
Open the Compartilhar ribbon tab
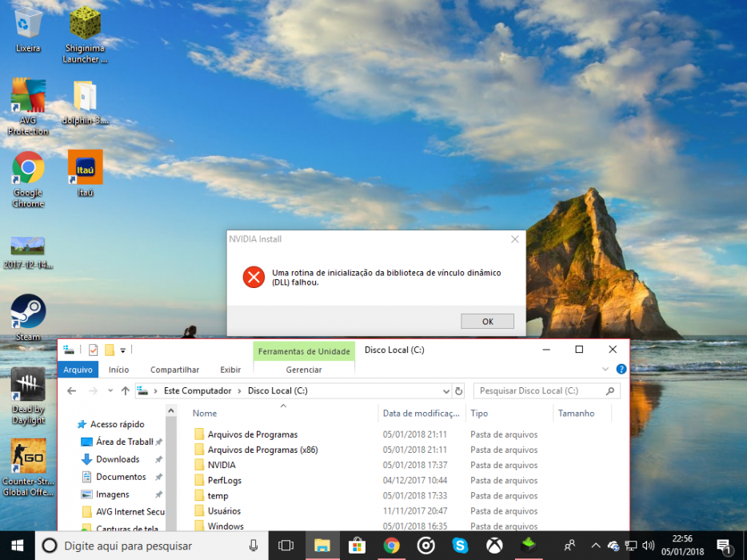coord(175,370)
